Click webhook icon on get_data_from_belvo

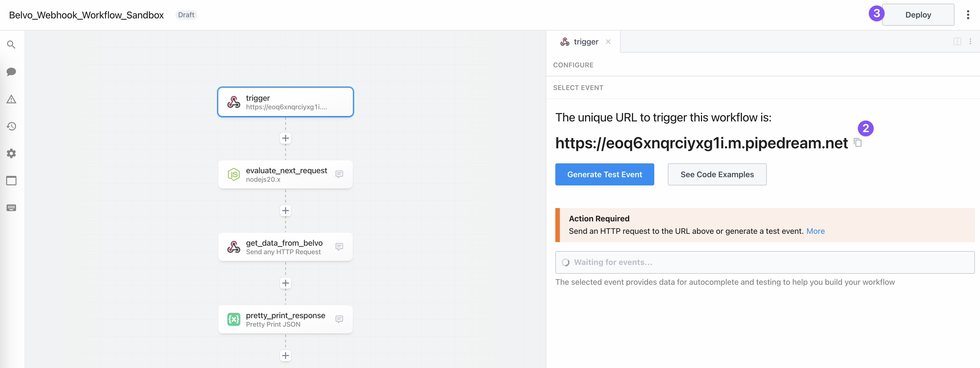coord(234,247)
